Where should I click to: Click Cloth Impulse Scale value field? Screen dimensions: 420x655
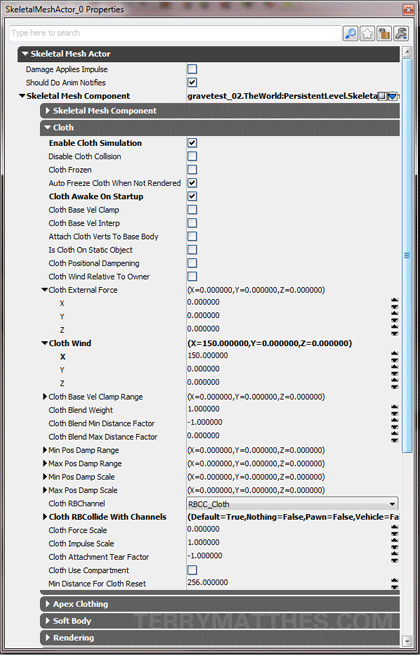click(x=288, y=543)
